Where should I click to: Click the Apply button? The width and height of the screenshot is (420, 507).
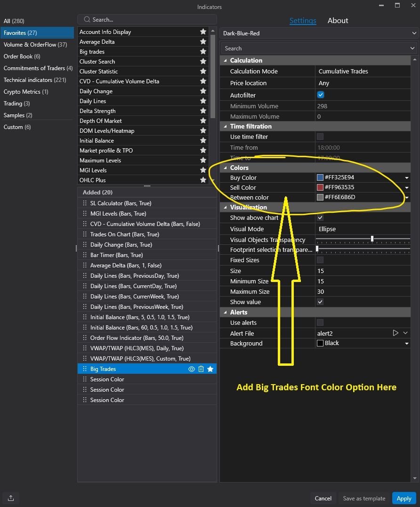(x=404, y=498)
